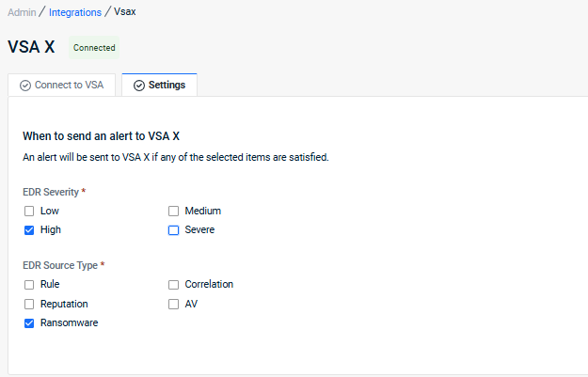
Task: Click the checkmark icon on Settings tab
Action: pos(139,86)
